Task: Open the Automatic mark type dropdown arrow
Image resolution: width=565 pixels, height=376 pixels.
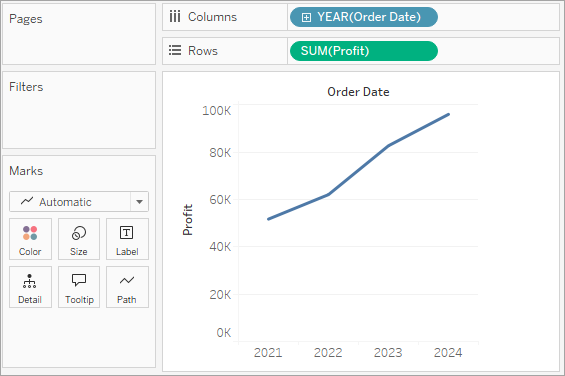Action: (x=139, y=202)
